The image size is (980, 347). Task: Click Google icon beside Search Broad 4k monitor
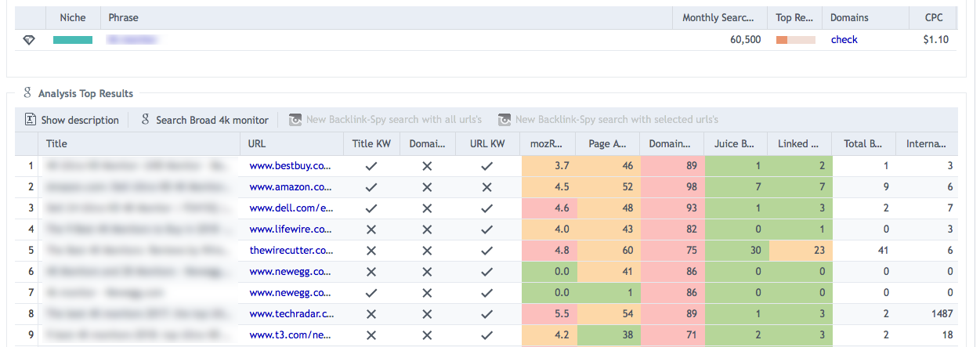pyautogui.click(x=145, y=120)
